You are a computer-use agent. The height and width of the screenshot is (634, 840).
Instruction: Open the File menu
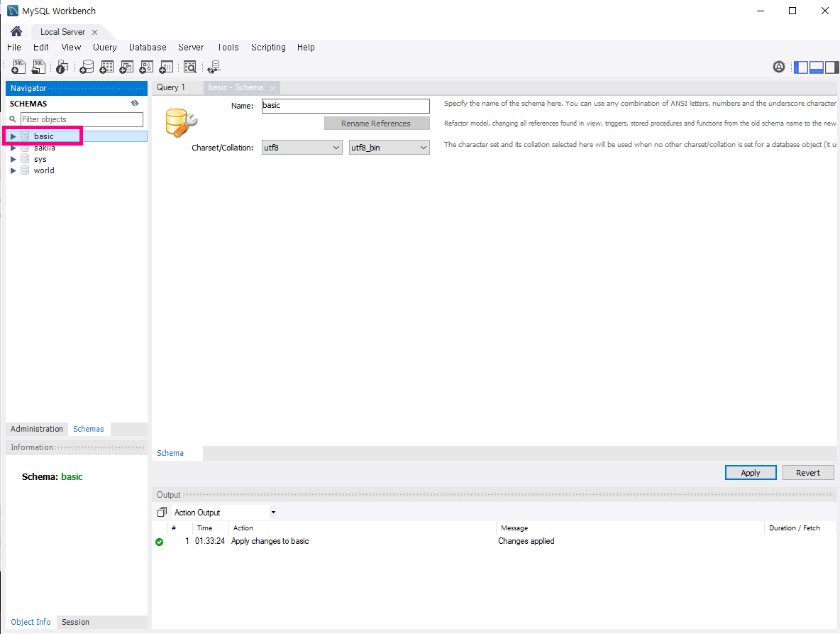(14, 47)
